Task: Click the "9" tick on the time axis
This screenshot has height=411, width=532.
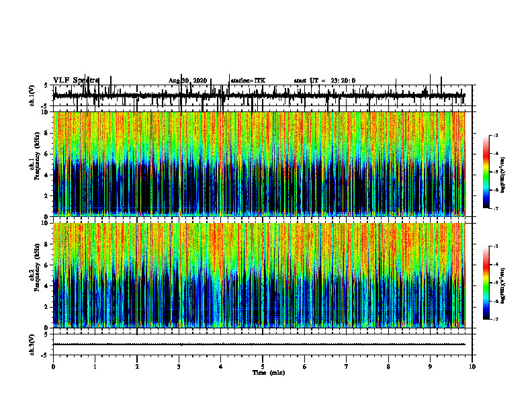Action: click(430, 367)
